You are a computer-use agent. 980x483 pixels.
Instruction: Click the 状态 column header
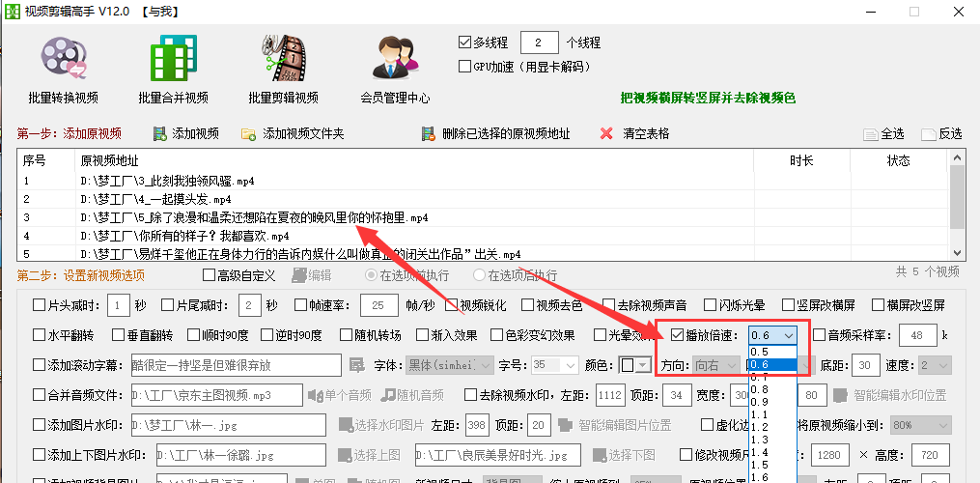[x=899, y=160]
